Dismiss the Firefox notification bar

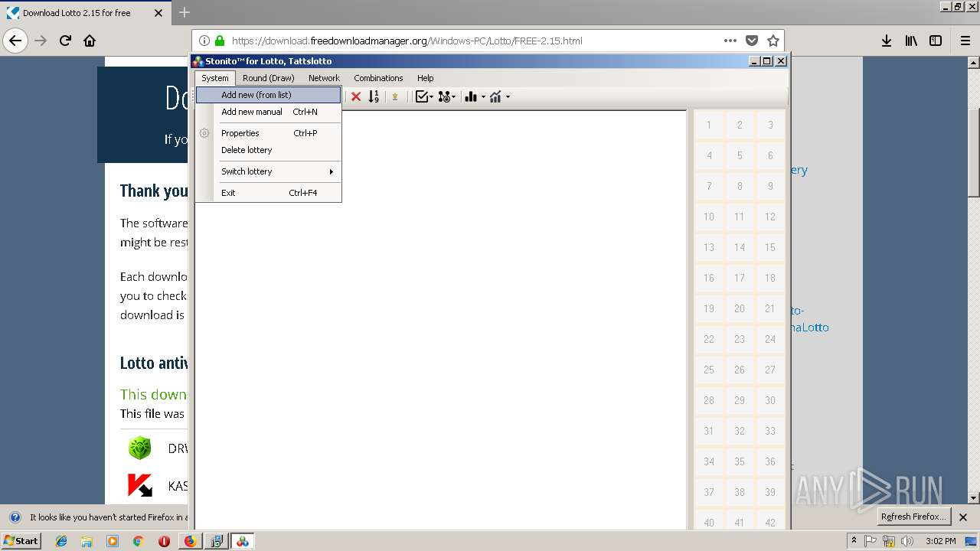coord(963,517)
